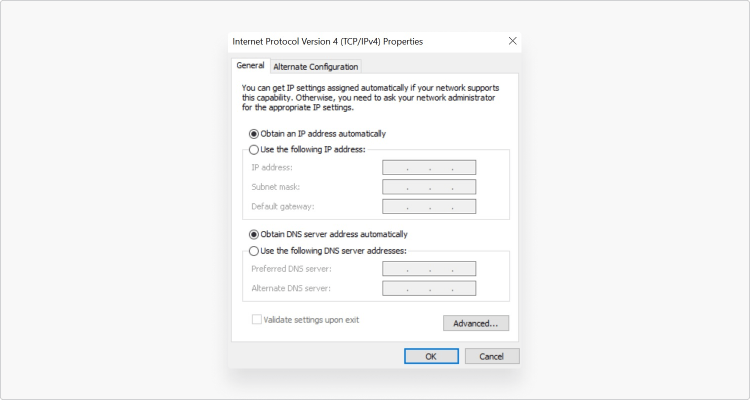Click the 'Subnet mask:' label text
Viewport: 750px width, 400px height.
[276, 187]
